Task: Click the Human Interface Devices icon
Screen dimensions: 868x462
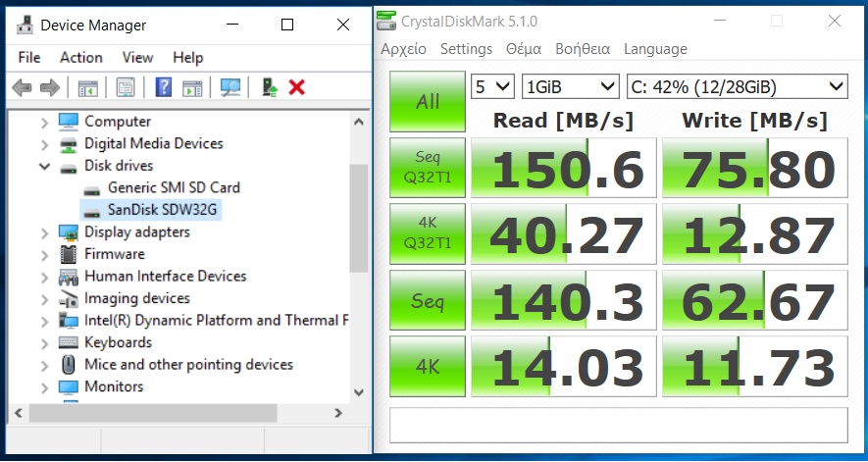Action: pyautogui.click(x=68, y=277)
